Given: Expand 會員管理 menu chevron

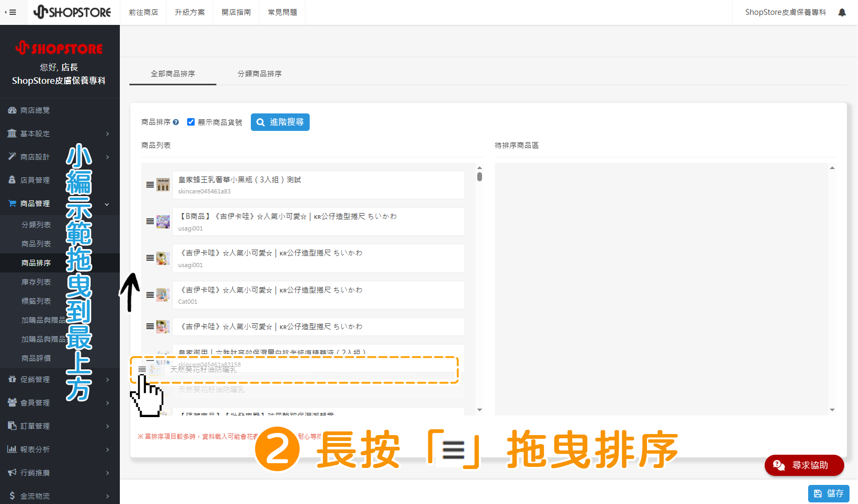Looking at the screenshot, I should [108, 403].
